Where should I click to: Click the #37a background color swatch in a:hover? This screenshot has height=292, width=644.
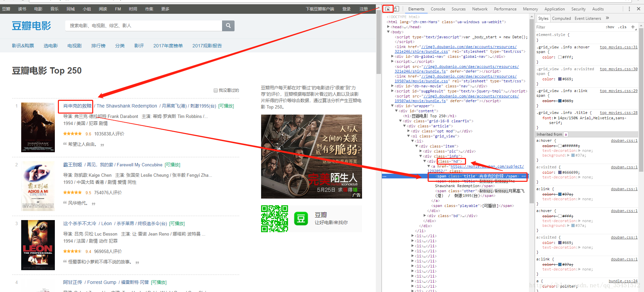[573, 155]
